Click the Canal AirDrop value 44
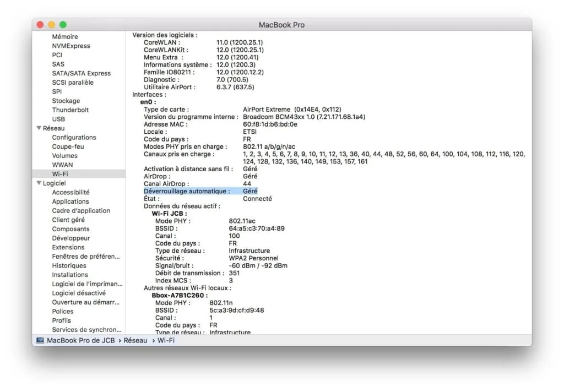This screenshot has width=564, height=392. (x=247, y=184)
